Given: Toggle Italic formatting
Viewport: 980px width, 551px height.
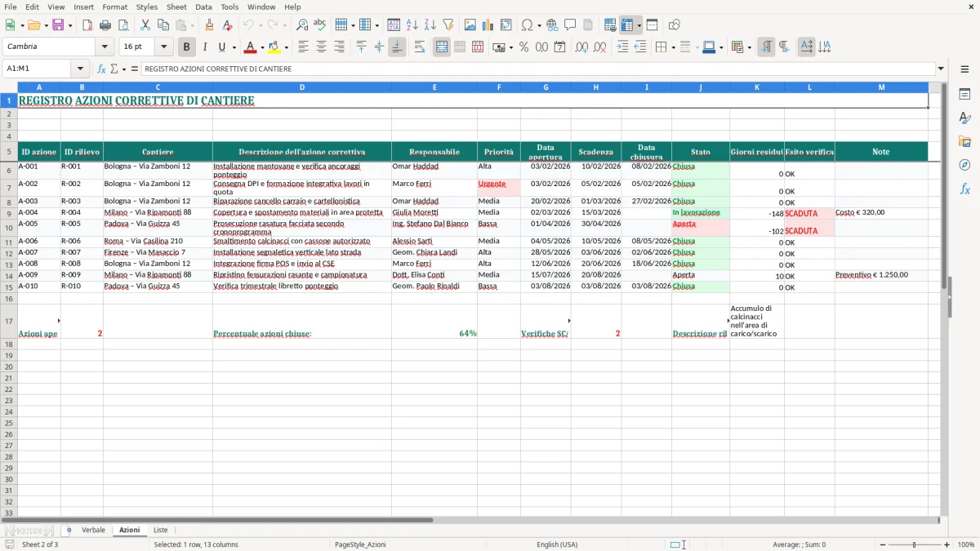Looking at the screenshot, I should [x=204, y=47].
